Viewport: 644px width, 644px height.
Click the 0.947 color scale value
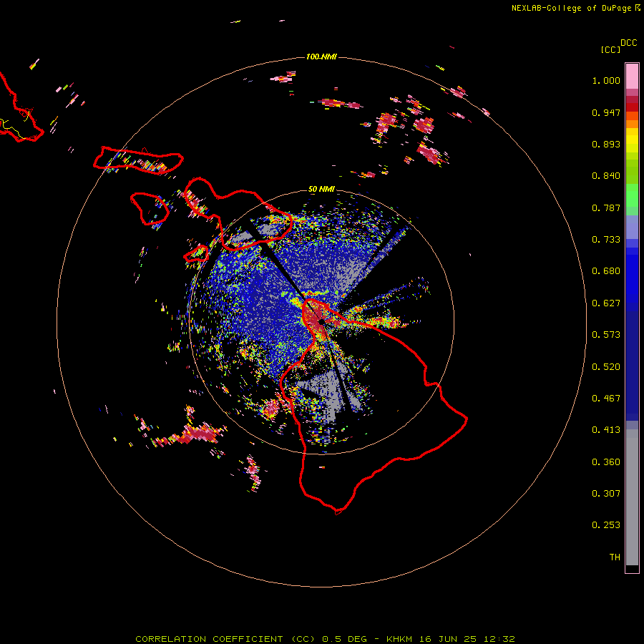tap(606, 112)
